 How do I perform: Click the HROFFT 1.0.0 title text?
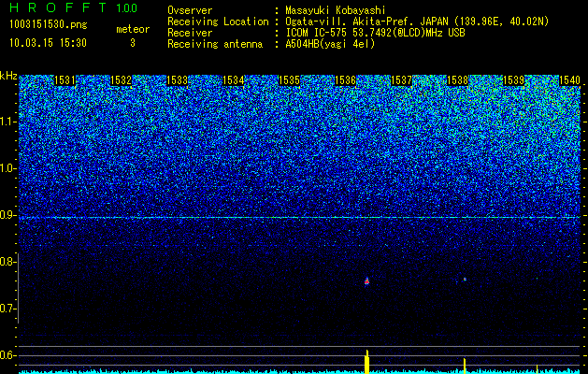(74, 7)
